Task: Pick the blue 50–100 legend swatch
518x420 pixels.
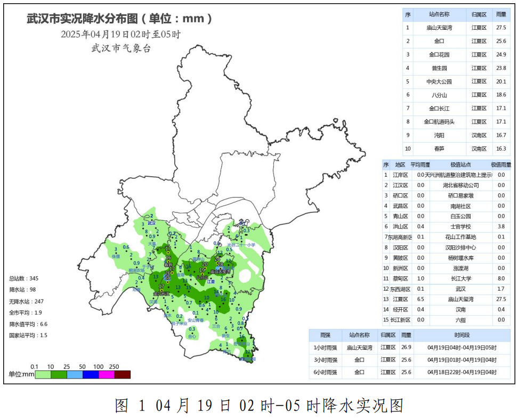Action: pos(91,374)
